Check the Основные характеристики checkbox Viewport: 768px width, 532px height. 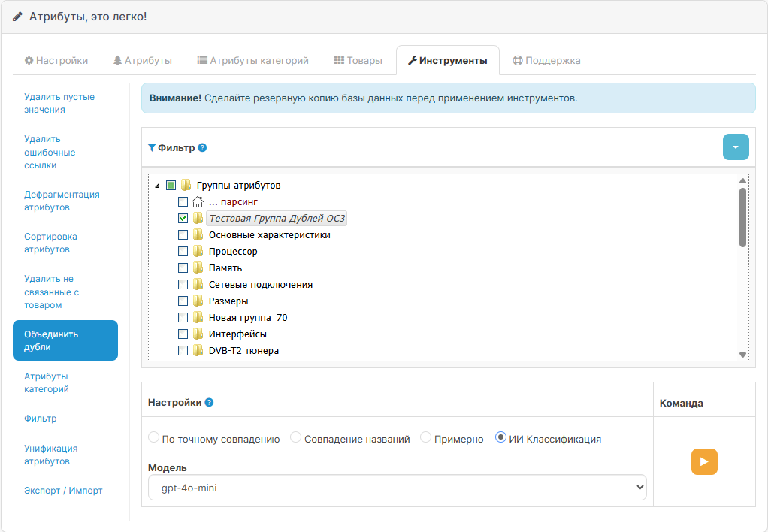183,235
